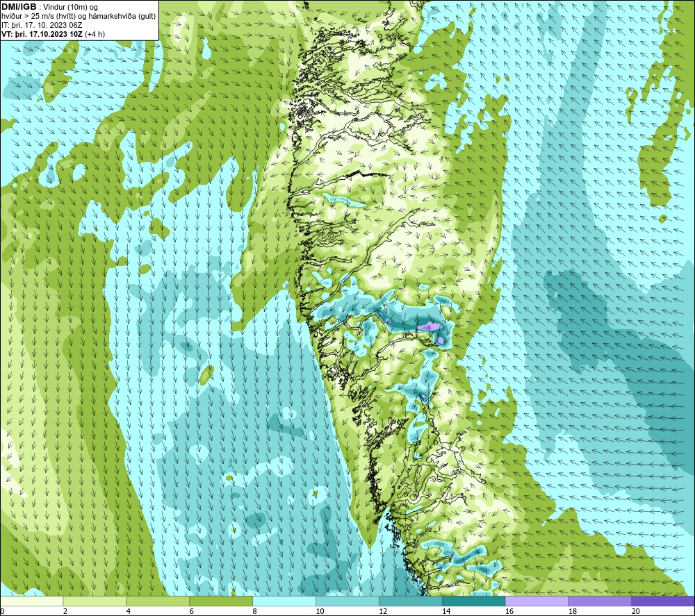Screen dimensions: 695x616
Task: Click the 4–6 m/s green legend swatch
Action: click(158, 601)
